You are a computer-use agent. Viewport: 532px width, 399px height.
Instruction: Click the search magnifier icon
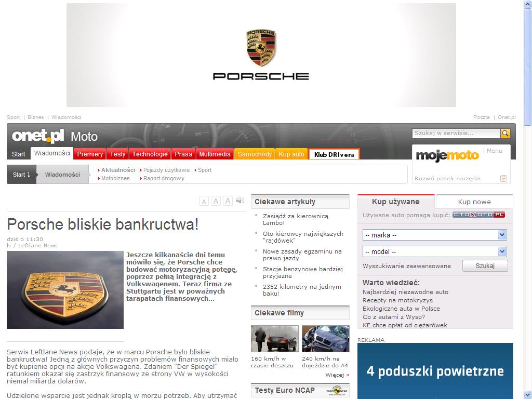click(x=505, y=134)
